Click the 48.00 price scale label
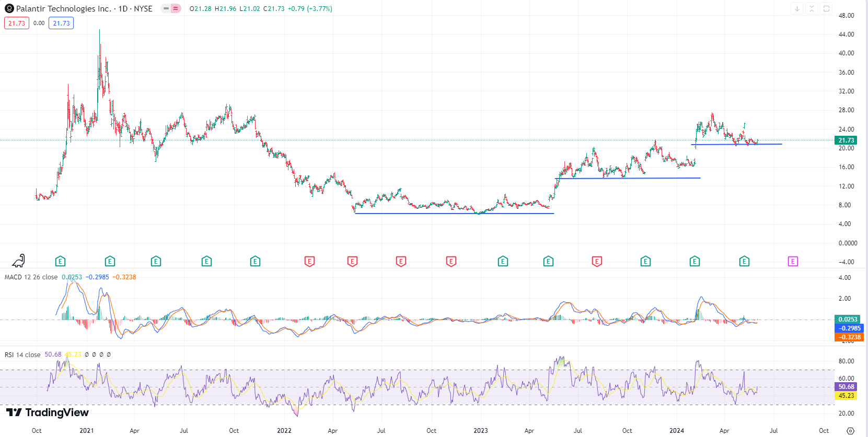 (x=846, y=16)
